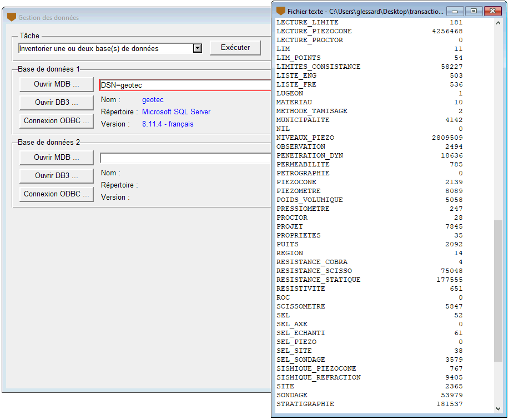The height and width of the screenshot is (420, 509).
Task: Select the SEL_PIEZO row
Action: [370, 342]
